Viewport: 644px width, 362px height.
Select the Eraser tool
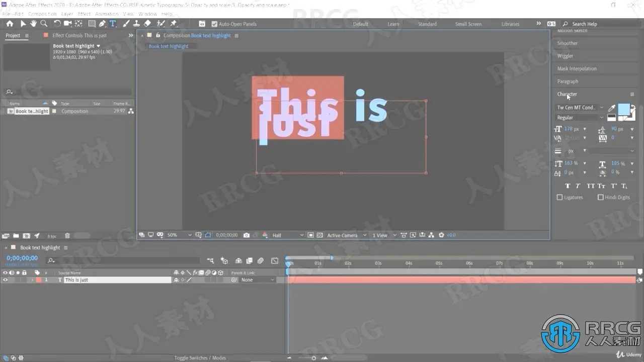point(147,24)
